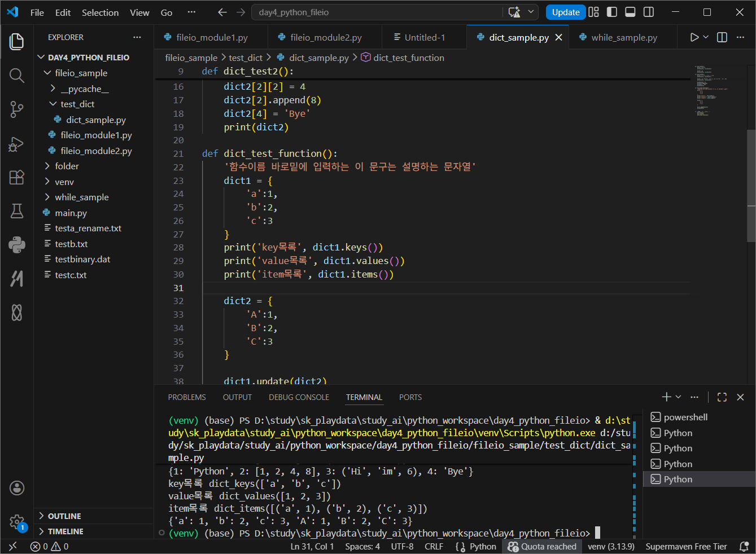Open the Go menu
This screenshot has height=554, width=756.
pyautogui.click(x=167, y=12)
